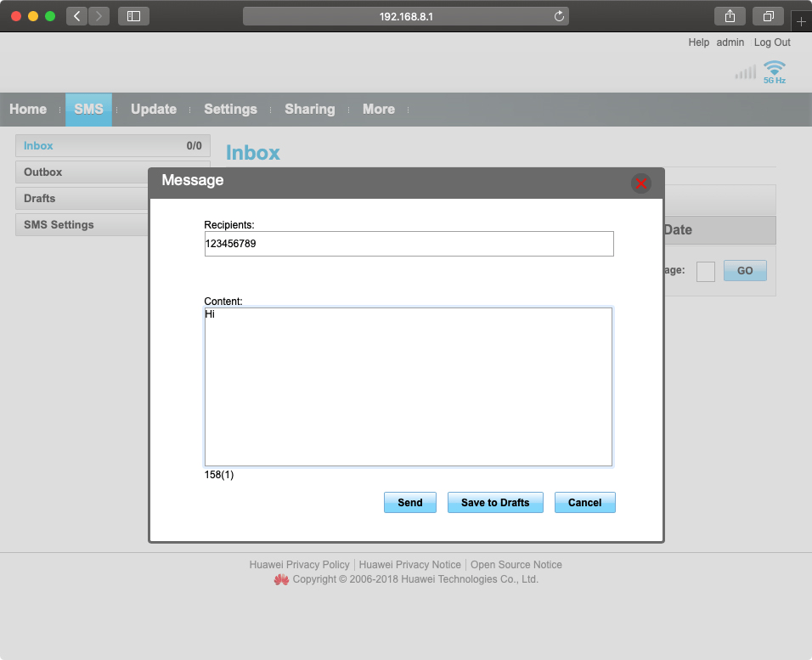812x660 pixels.
Task: Click Save to Drafts
Action: coord(495,502)
